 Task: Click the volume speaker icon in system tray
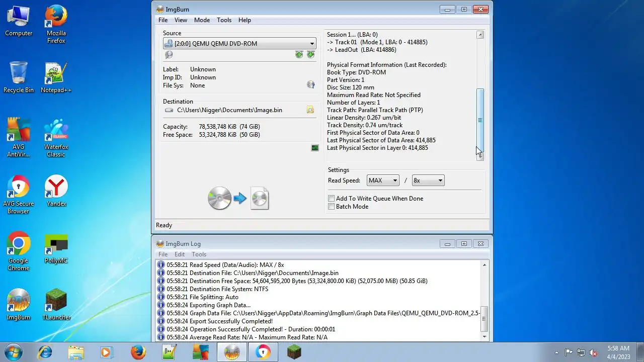(x=594, y=352)
